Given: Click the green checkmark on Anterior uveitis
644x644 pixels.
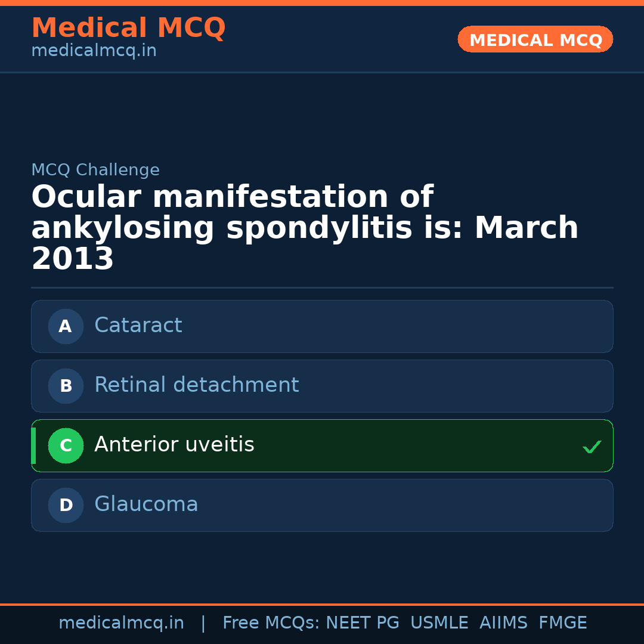Looking at the screenshot, I should (x=592, y=447).
